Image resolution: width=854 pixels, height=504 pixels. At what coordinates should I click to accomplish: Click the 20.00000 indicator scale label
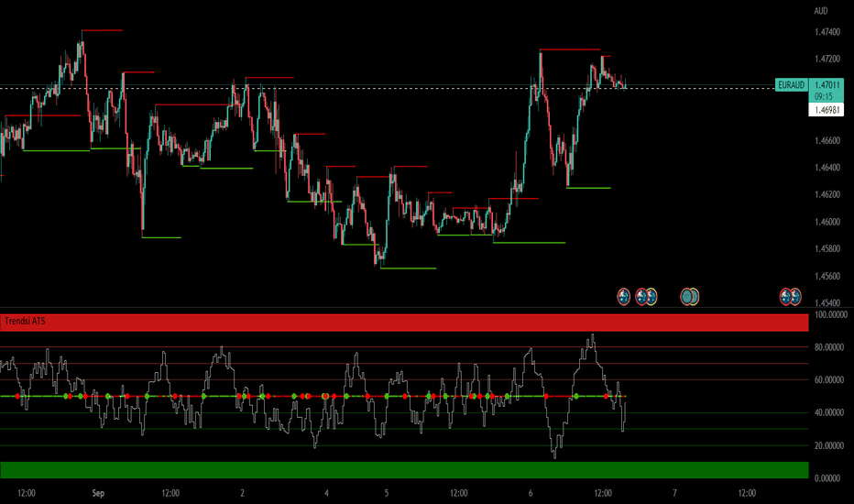[830, 445]
